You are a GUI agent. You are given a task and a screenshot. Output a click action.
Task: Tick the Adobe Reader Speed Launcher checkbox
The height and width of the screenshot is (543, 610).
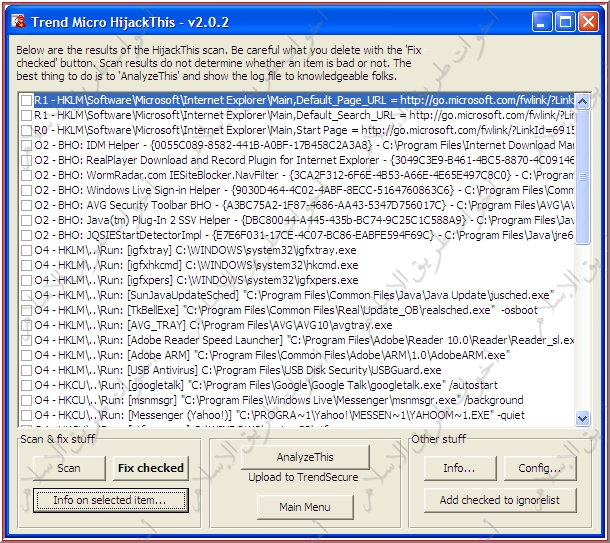pyautogui.click(x=26, y=340)
